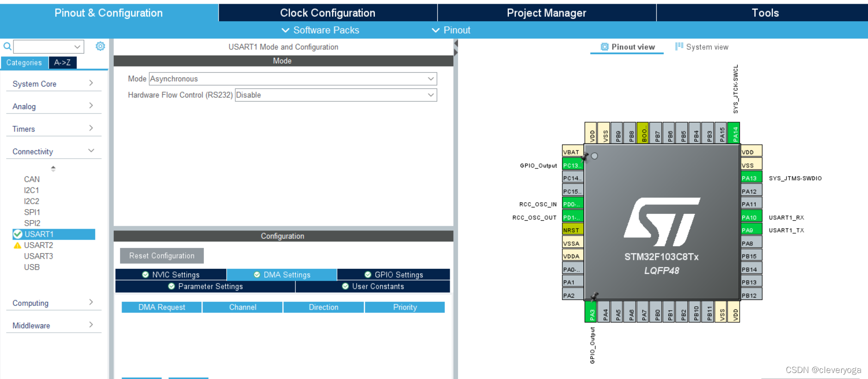Select SPI2 in the Connectivity list
Viewport: 868px width, 379px height.
(x=32, y=223)
